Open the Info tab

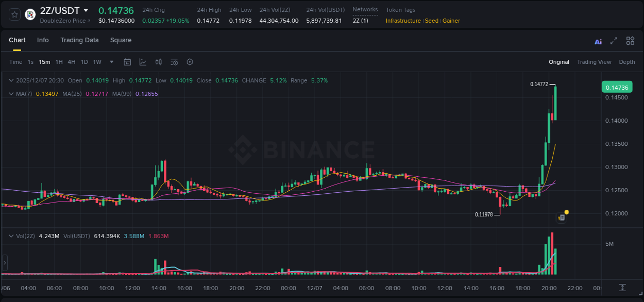pos(43,40)
